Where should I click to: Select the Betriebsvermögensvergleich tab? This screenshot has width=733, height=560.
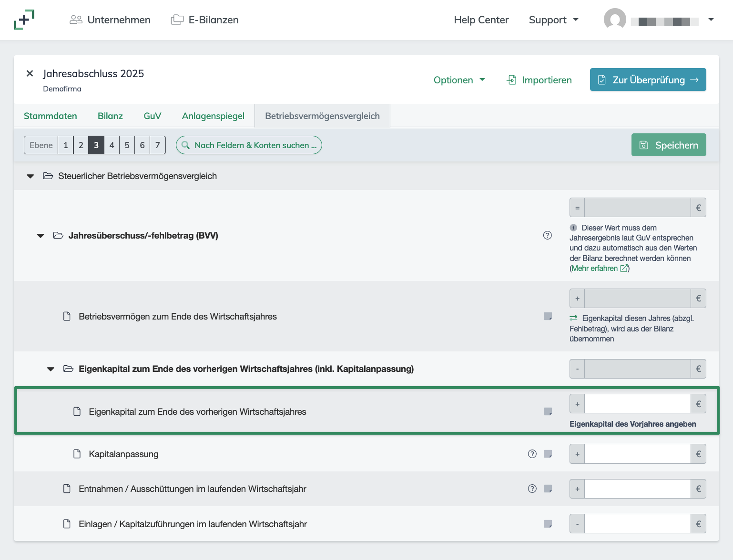click(x=323, y=116)
